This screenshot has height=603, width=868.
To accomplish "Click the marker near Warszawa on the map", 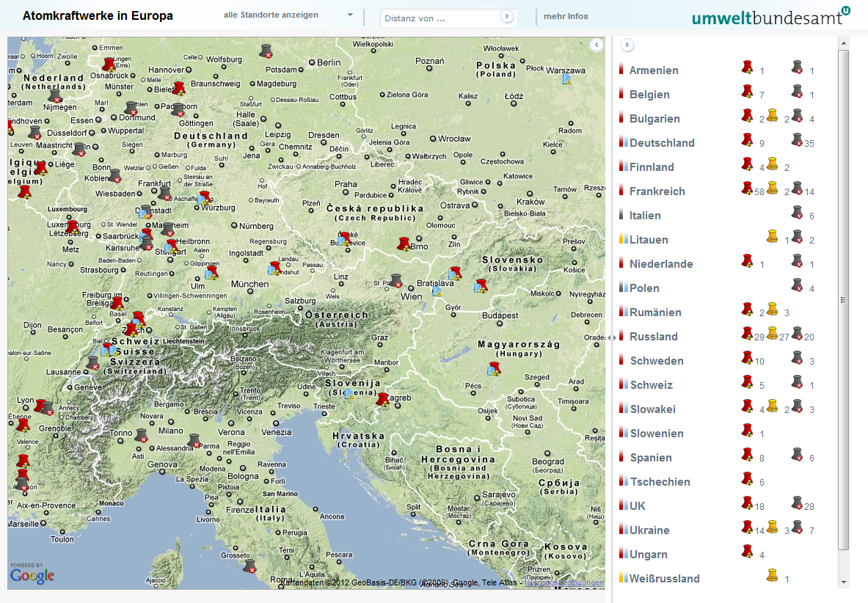I will (566, 79).
